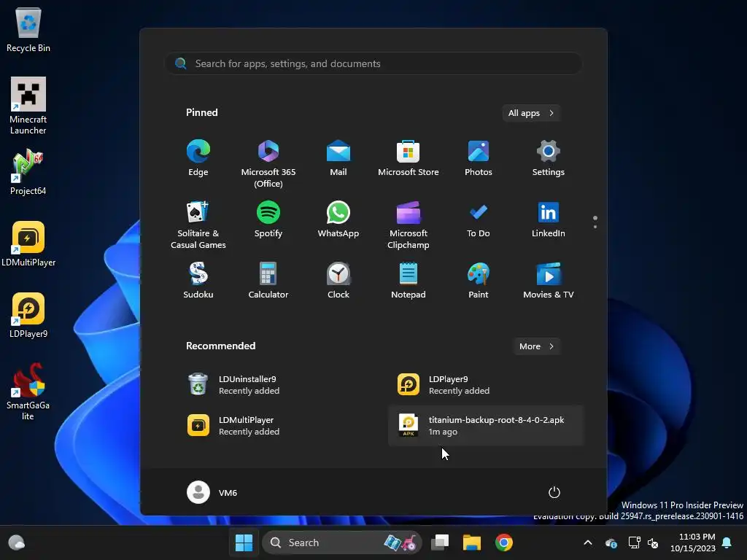Viewport: 747px width, 560px height.
Task: Open File Explorer from taskbar
Action: point(472,542)
